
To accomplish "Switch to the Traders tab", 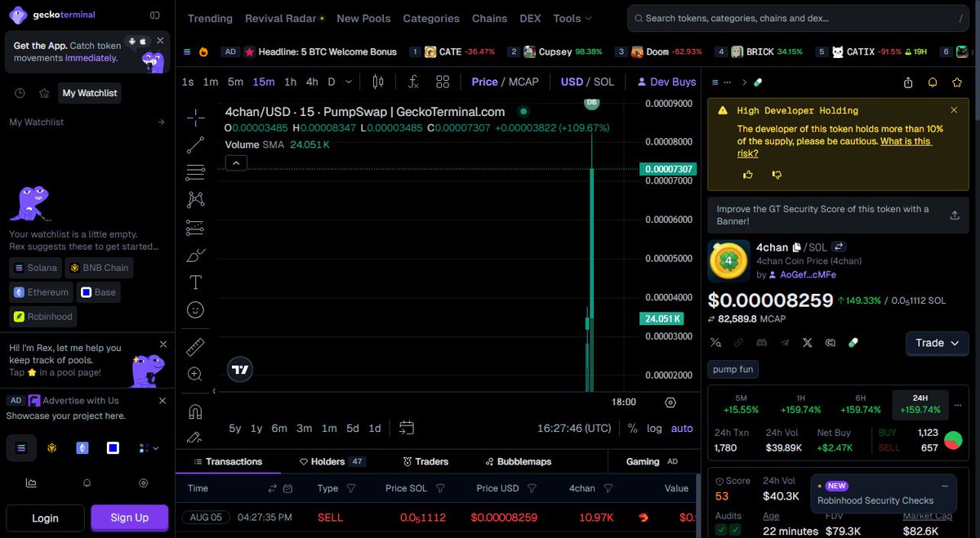I will coord(426,461).
